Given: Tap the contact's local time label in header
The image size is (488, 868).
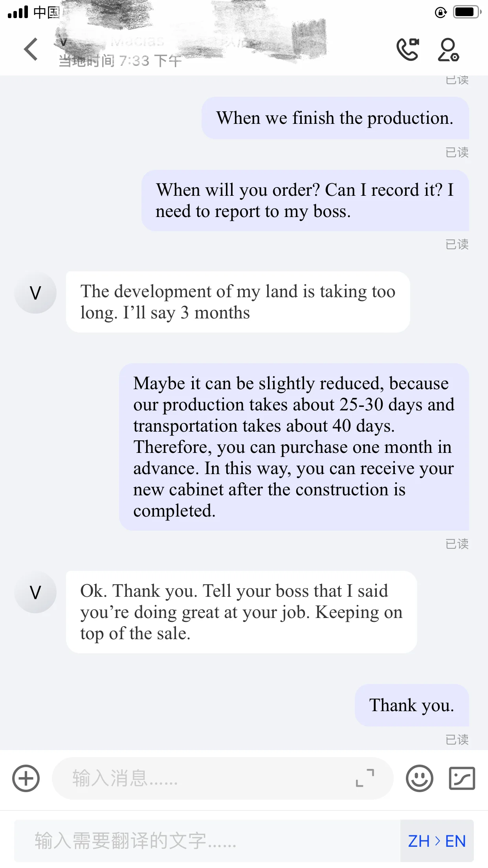Looking at the screenshot, I should tap(120, 61).
